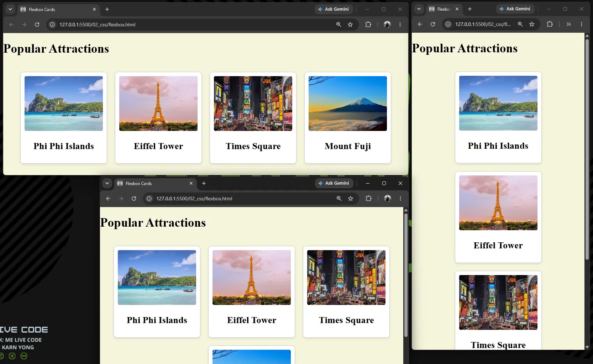Reload the page in the bottom browser window
The height and width of the screenshot is (364, 593).
point(134,199)
